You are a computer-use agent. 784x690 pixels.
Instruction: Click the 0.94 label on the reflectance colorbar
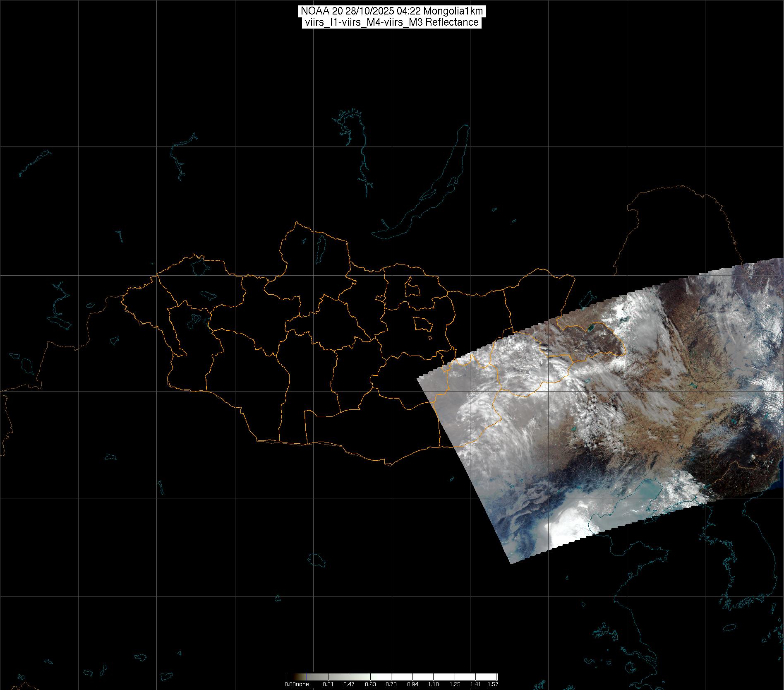point(412,684)
